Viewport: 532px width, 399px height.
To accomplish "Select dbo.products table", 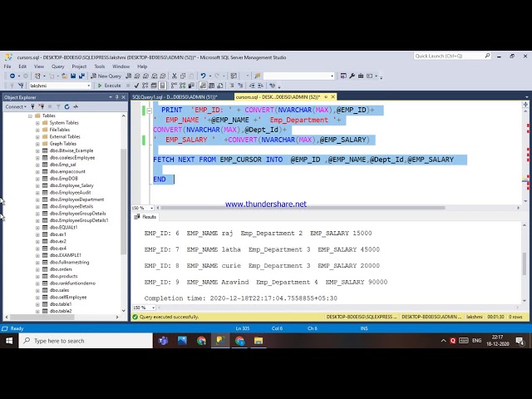I will point(63,276).
